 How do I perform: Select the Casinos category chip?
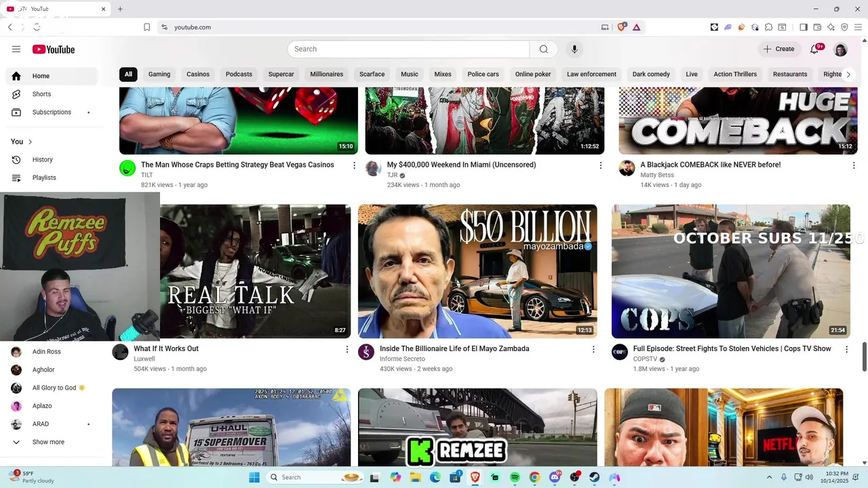tap(198, 75)
